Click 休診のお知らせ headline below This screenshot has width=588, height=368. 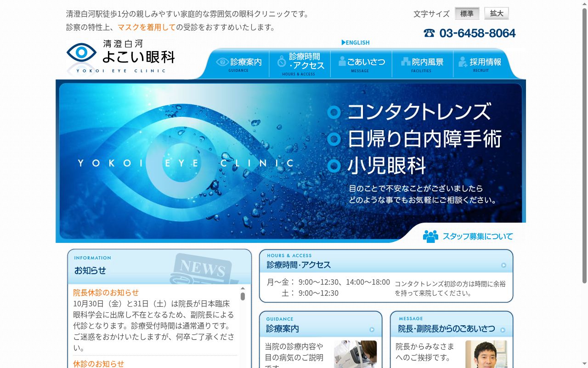pos(99,363)
